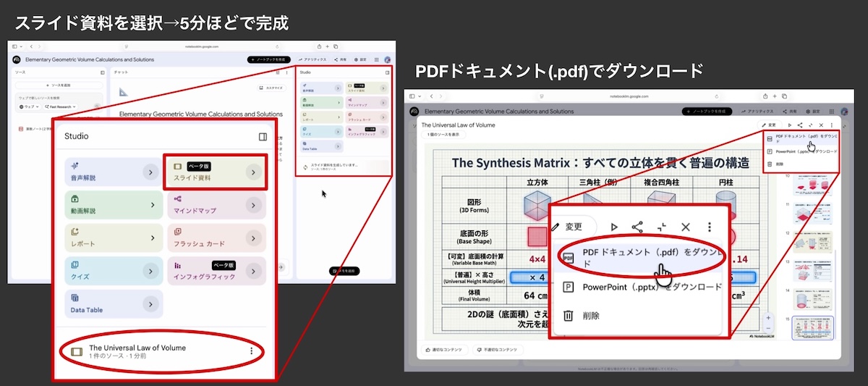Click the メモを追加 button under Studio

344,270
